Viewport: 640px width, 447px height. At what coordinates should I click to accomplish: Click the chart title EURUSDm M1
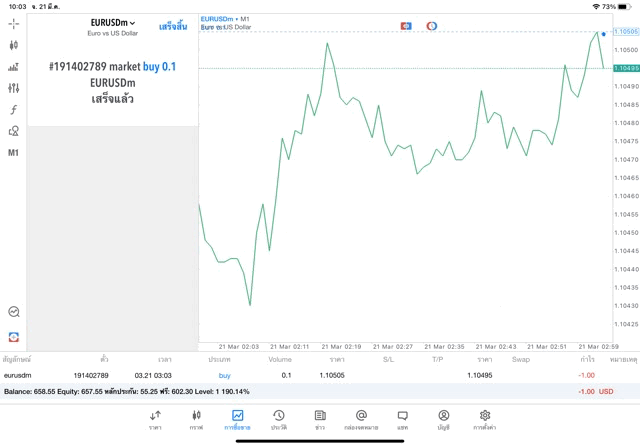(225, 19)
